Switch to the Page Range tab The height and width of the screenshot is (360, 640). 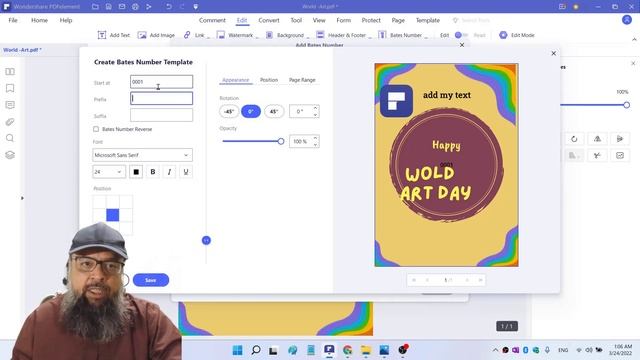[302, 80]
